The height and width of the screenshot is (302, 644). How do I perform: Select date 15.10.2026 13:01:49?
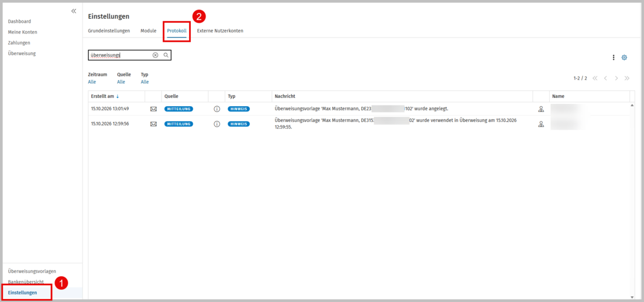110,108
